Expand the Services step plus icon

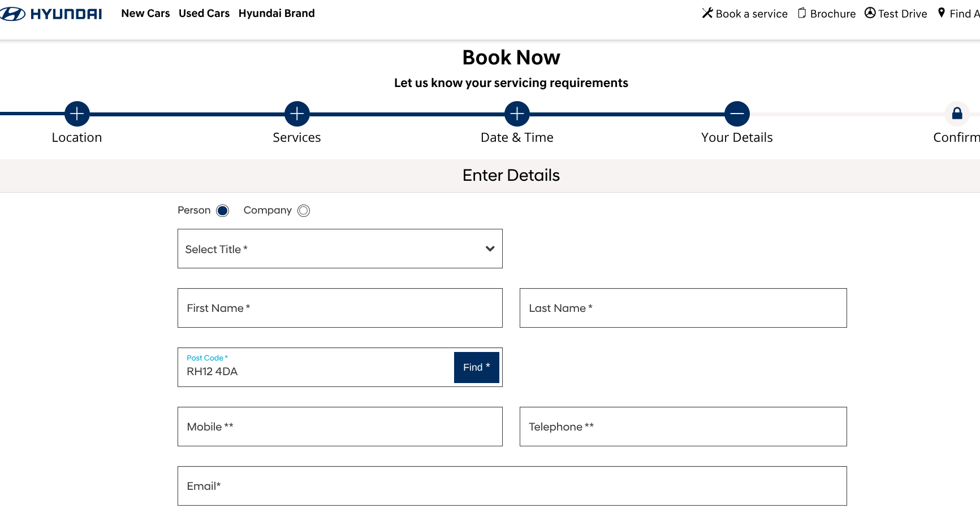coord(297,114)
